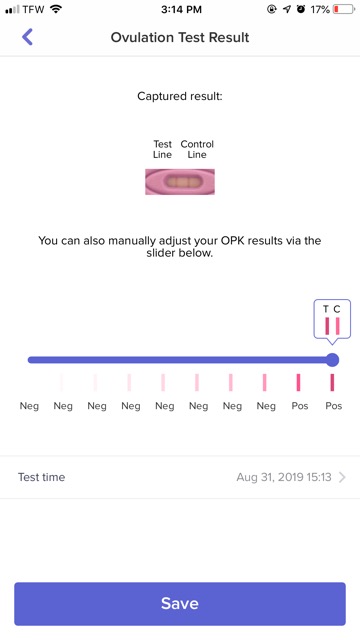This screenshot has width=360, height=640.
Task: Tap the location arrow status icon
Action: point(287,9)
